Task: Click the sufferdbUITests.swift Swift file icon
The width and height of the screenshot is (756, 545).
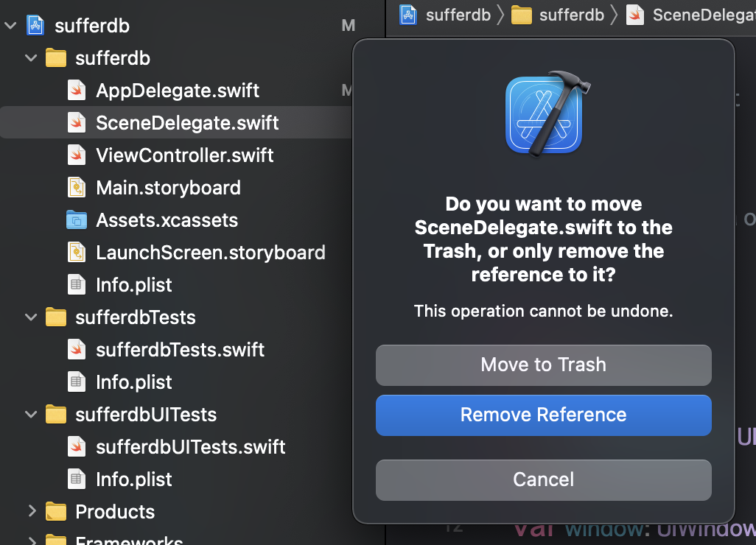Action: tap(76, 447)
